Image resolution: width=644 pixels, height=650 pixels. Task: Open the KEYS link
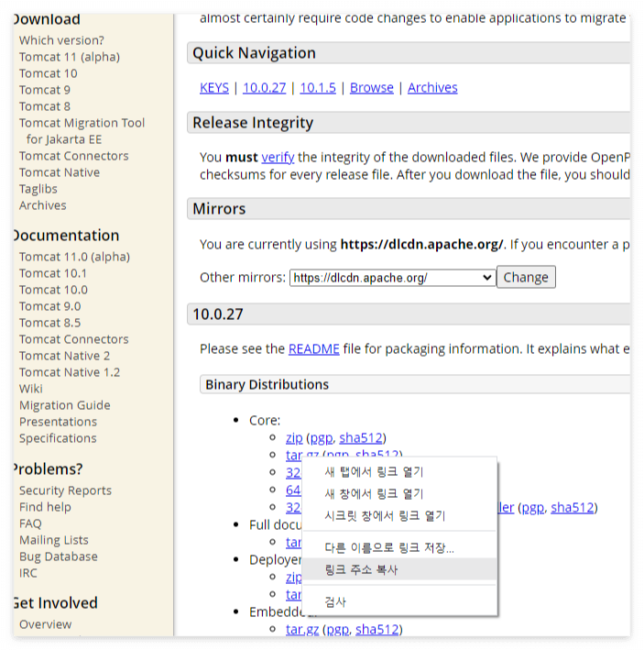tap(214, 88)
